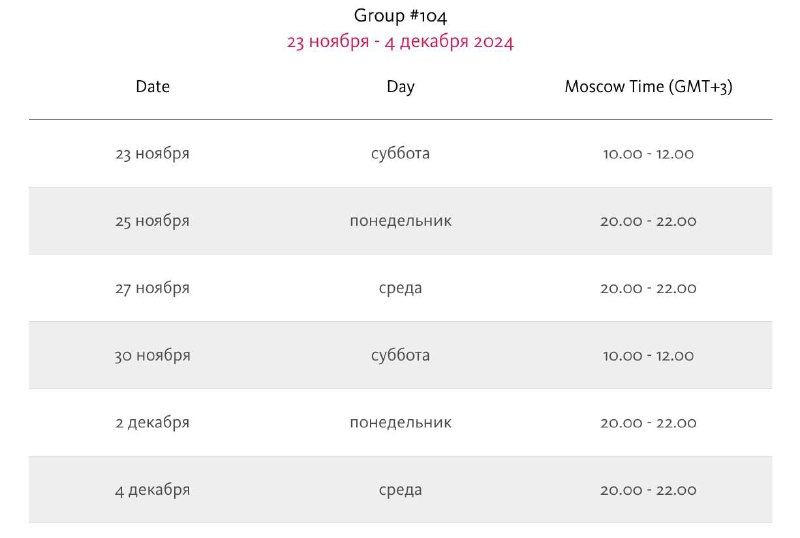Select the 2 декабря date cell

point(153,423)
